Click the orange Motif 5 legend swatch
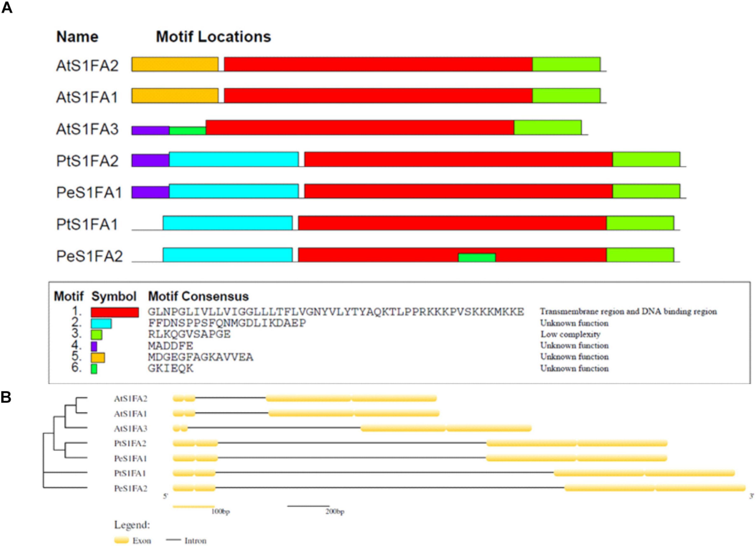The width and height of the screenshot is (756, 546). [98, 357]
